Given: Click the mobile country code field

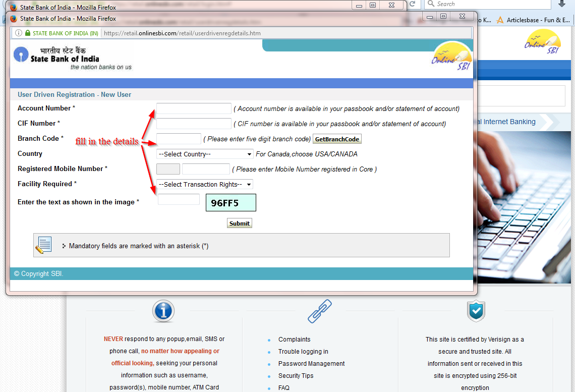Looking at the screenshot, I should [x=168, y=169].
